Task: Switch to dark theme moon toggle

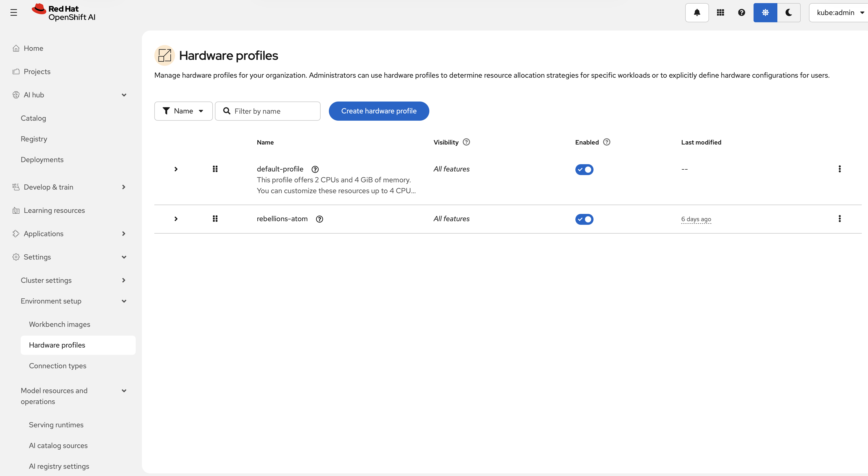Action: click(789, 12)
